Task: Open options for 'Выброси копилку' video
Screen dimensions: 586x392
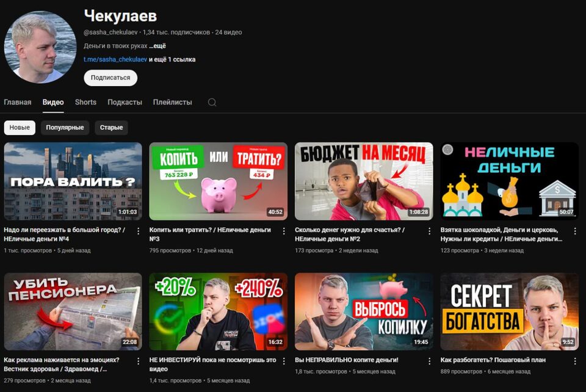Action: [429, 360]
